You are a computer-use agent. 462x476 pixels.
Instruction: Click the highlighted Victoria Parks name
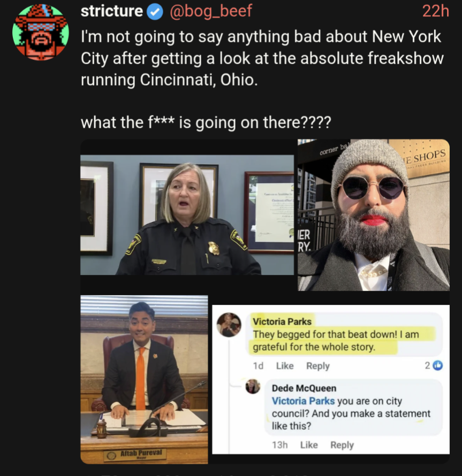point(282,321)
